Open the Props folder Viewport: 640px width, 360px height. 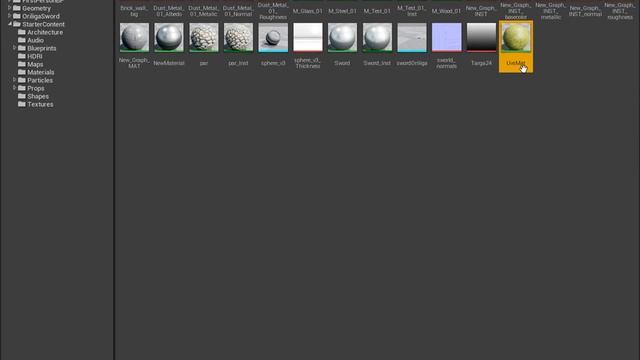(36, 88)
